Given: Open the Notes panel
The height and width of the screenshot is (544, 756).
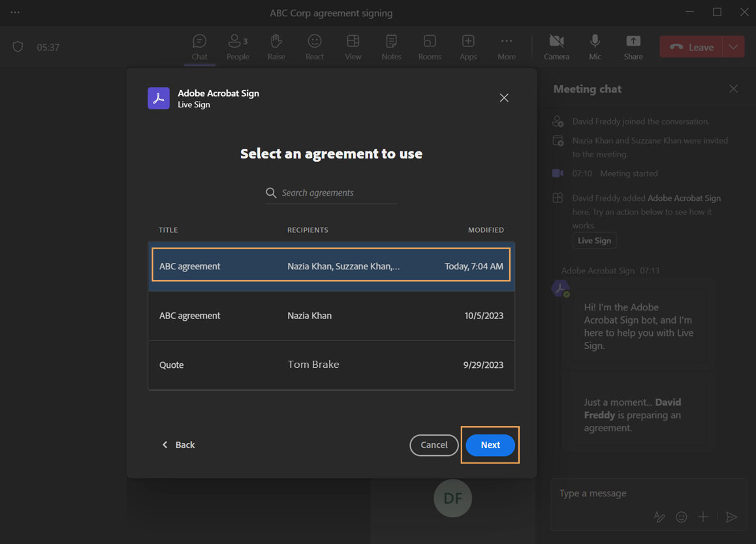Looking at the screenshot, I should [x=391, y=47].
